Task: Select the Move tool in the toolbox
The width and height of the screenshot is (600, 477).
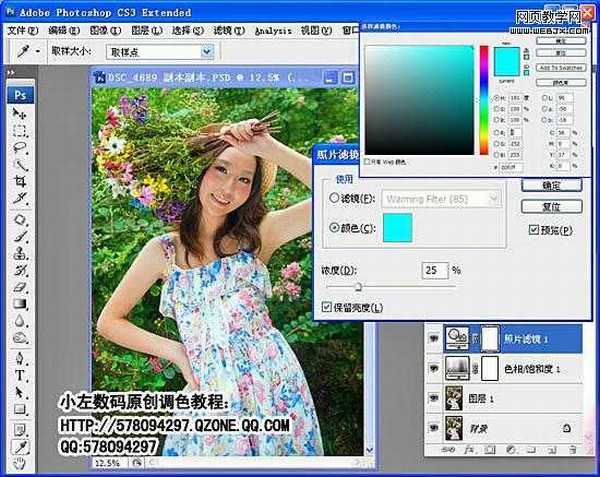Action: pyautogui.click(x=19, y=114)
